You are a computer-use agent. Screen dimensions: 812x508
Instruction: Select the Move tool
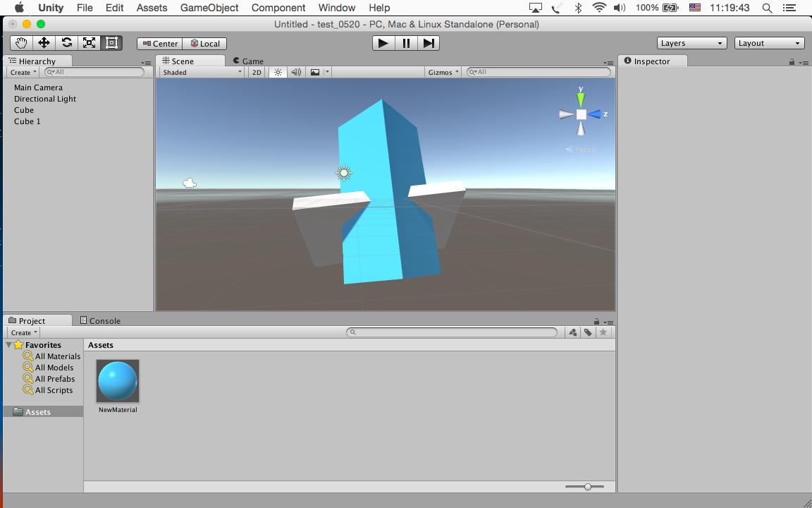[44, 43]
